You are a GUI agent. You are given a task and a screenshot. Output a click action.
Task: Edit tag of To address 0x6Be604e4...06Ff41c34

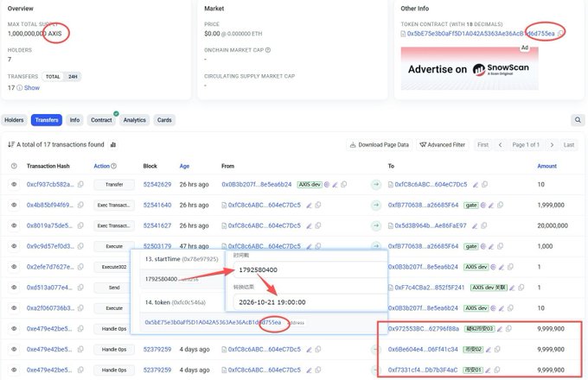[x=489, y=349]
